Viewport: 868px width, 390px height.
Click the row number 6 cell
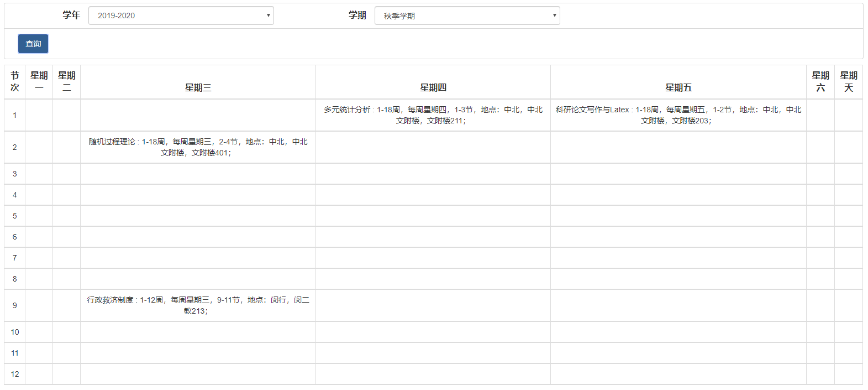pyautogui.click(x=15, y=237)
